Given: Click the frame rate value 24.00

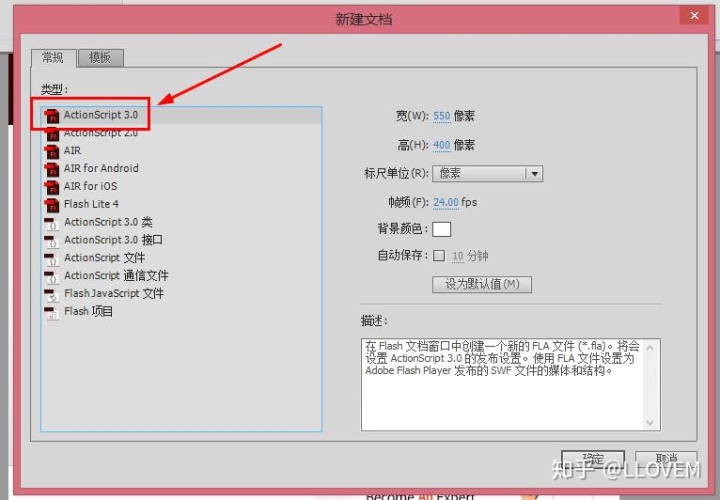Looking at the screenshot, I should click(x=446, y=202).
